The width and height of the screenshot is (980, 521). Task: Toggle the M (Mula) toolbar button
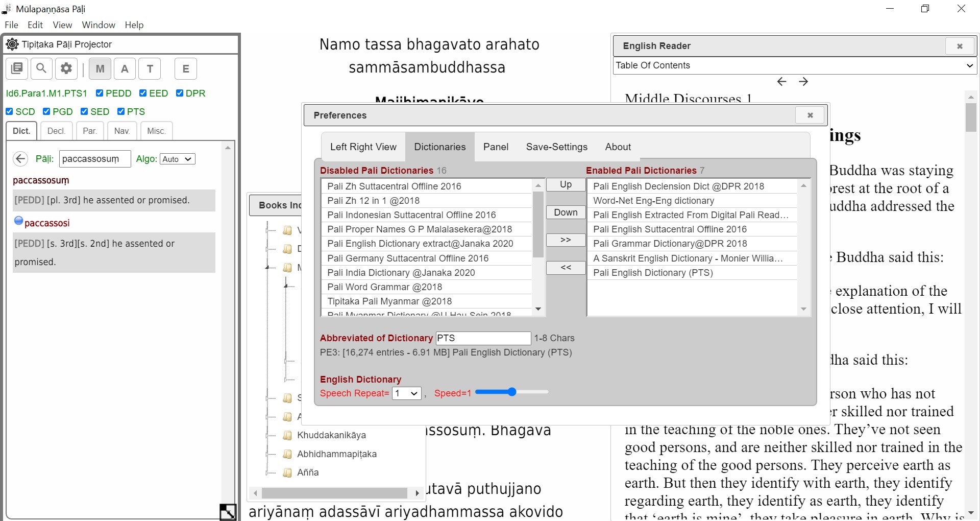(100, 68)
